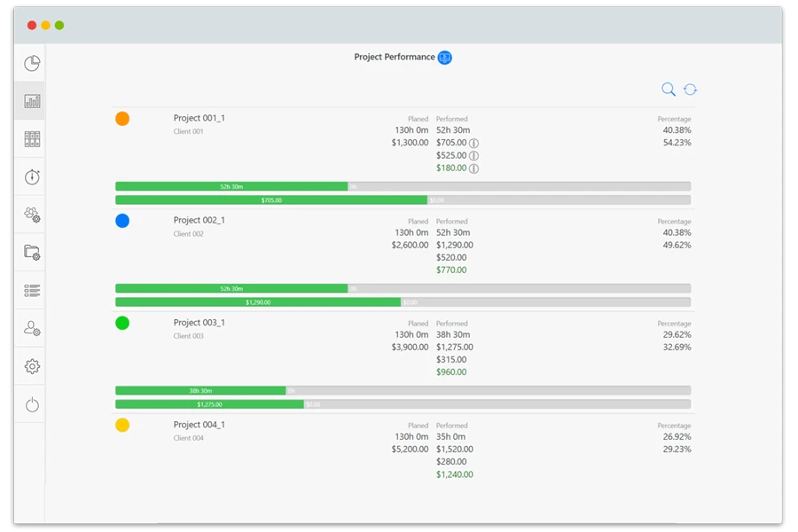Screen dimensions: 798x532
Task: Click info icon next to $525.00
Action: (x=473, y=155)
